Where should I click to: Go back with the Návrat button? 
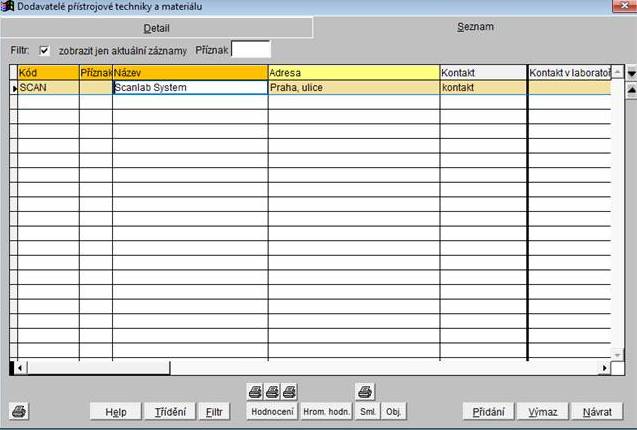[x=597, y=412]
